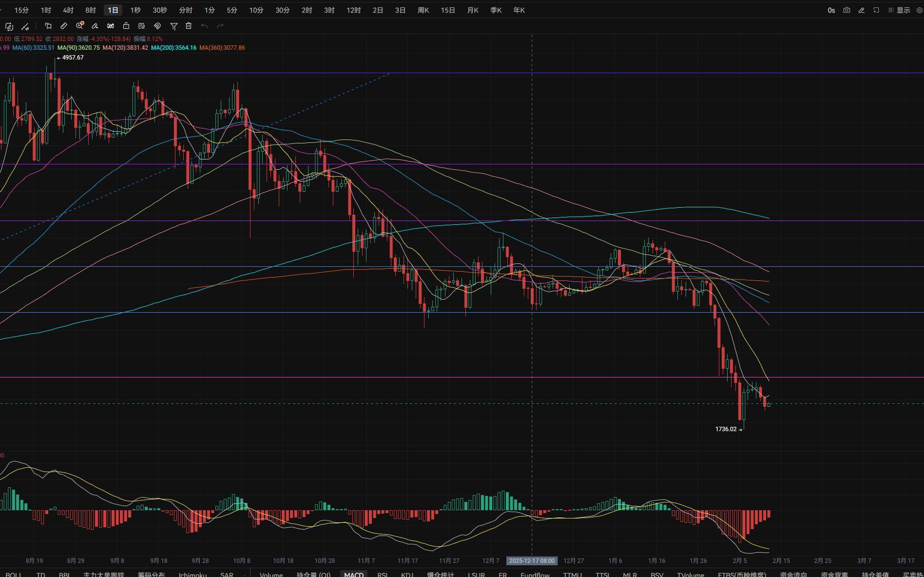
Task: Click the pencil edit icon at top right
Action: [x=861, y=10]
